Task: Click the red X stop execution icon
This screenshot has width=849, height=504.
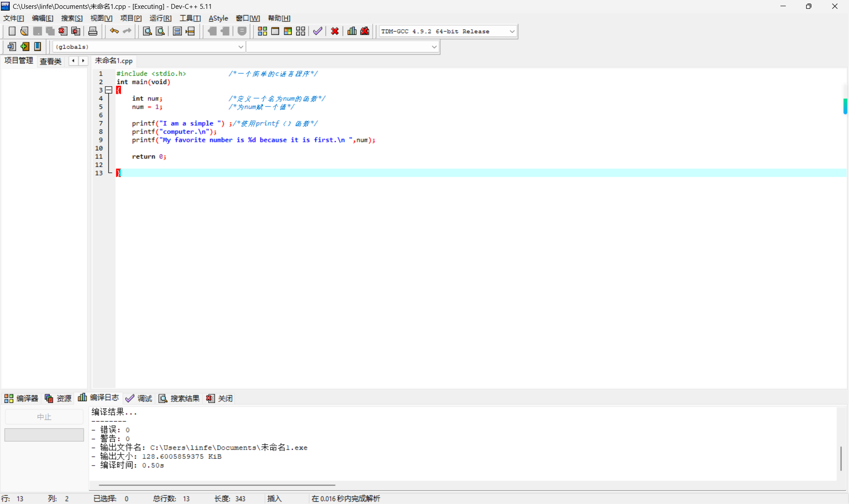Action: click(x=335, y=31)
